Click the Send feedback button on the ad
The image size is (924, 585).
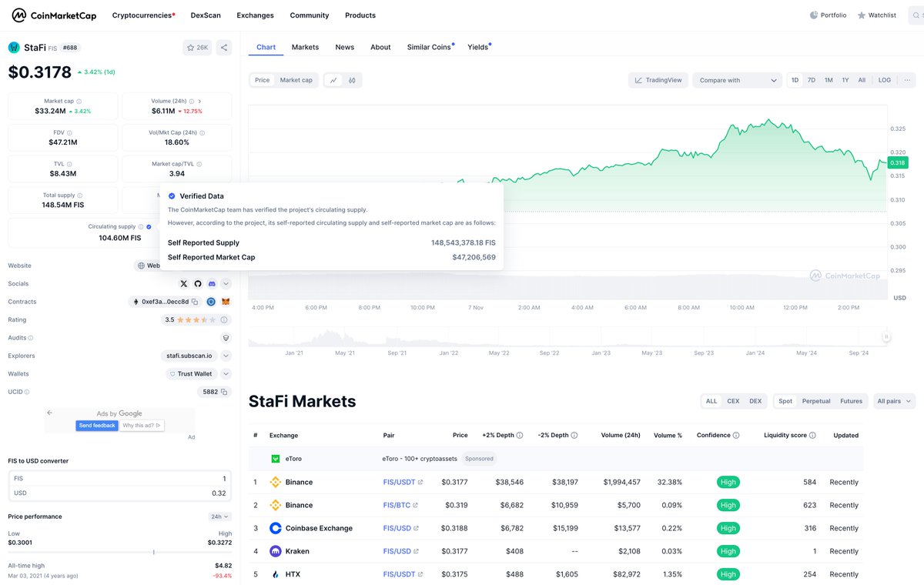[96, 424]
